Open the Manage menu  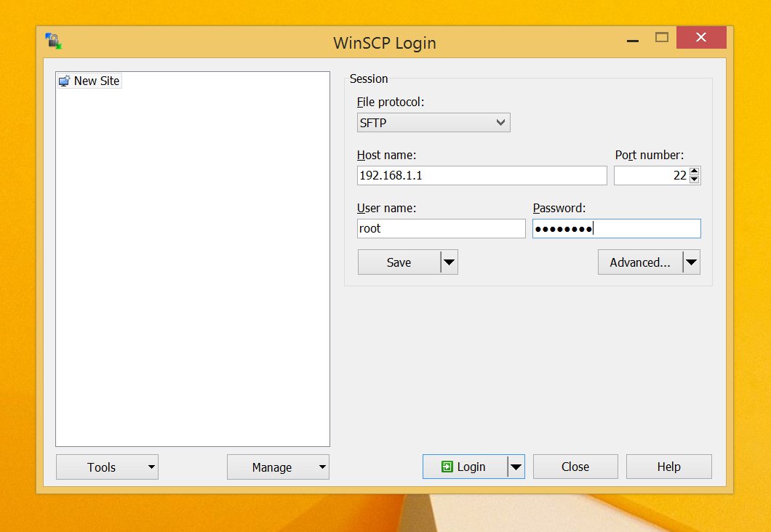(277, 467)
